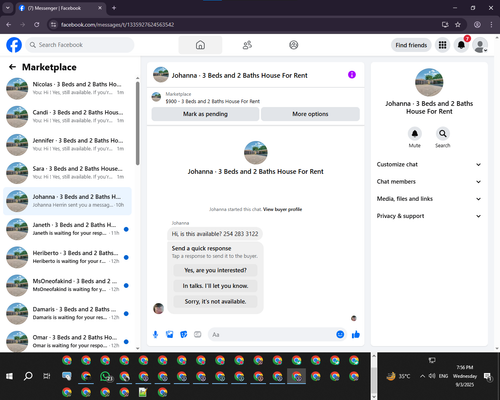Image resolution: width=500 pixels, height=400 pixels.
Task: Open the Candi conversation
Action: tap(67, 117)
